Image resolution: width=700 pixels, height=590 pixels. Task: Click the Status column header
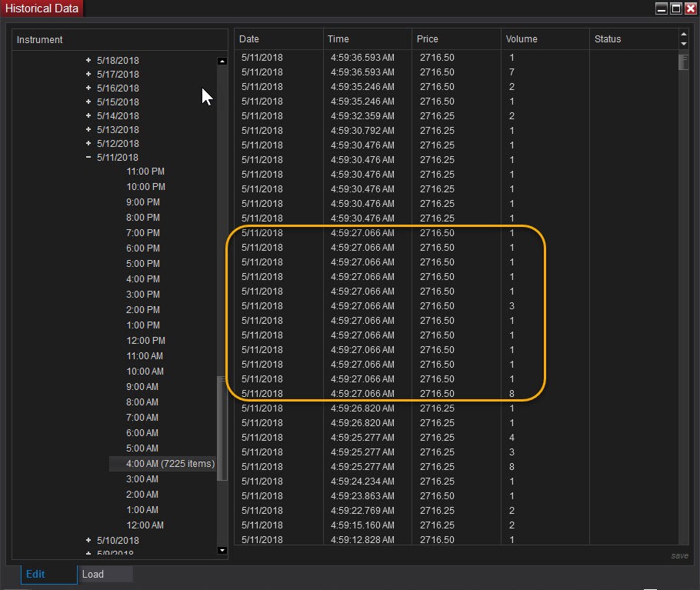click(634, 39)
